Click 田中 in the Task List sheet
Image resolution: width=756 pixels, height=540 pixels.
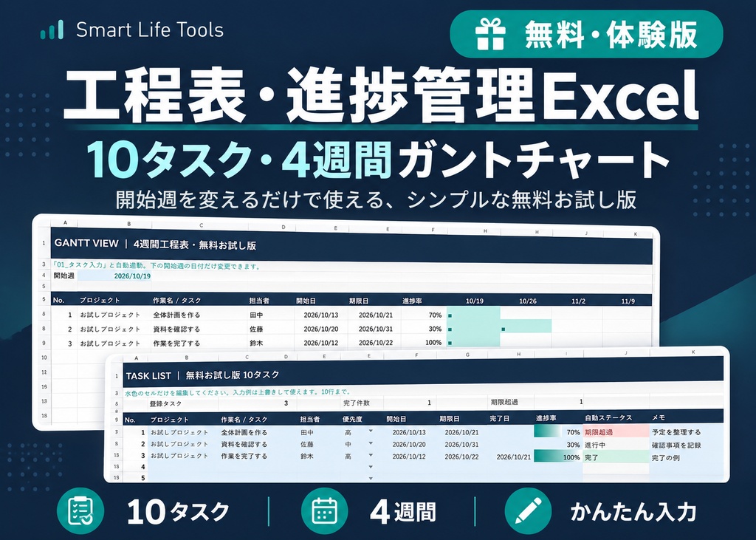[307, 432]
